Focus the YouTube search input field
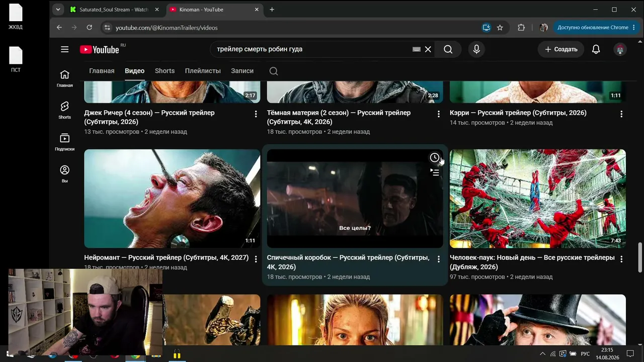The height and width of the screenshot is (362, 644). pos(312,49)
